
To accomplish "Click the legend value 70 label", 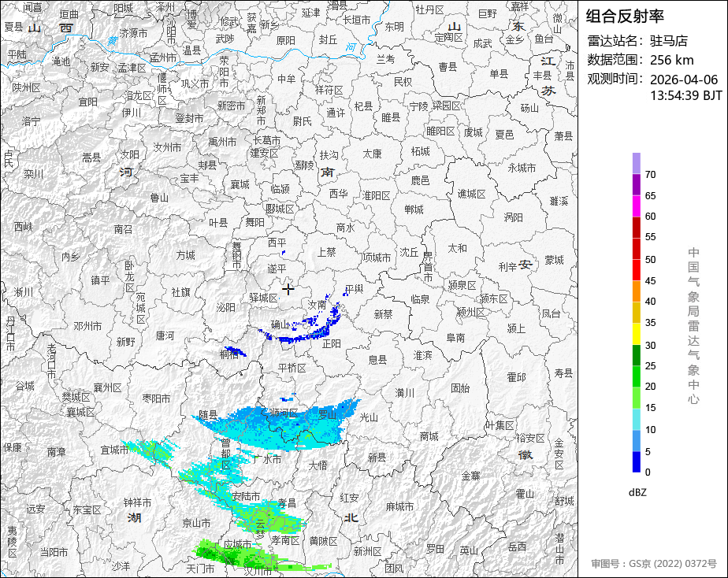I will 651,175.
